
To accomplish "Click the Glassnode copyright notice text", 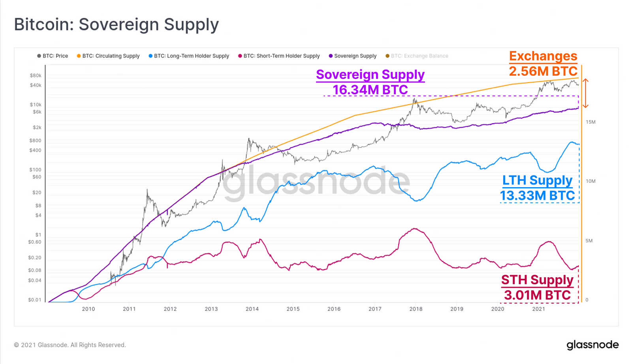I will [70, 345].
